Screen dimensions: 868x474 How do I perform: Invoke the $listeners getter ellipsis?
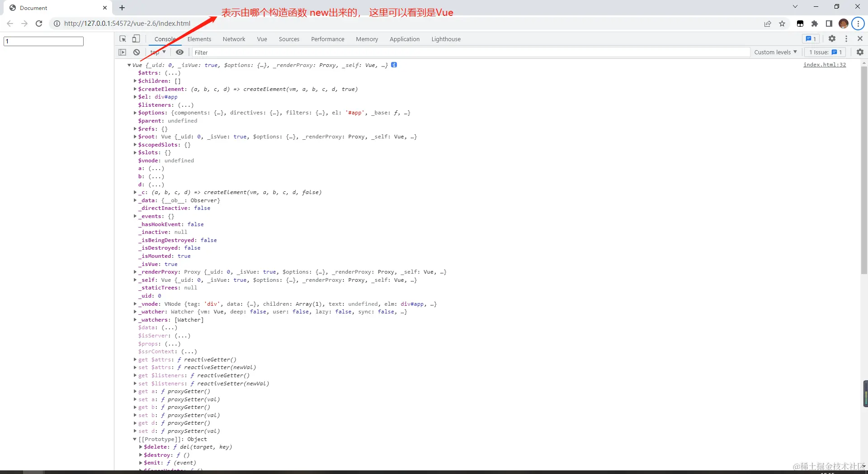click(185, 105)
